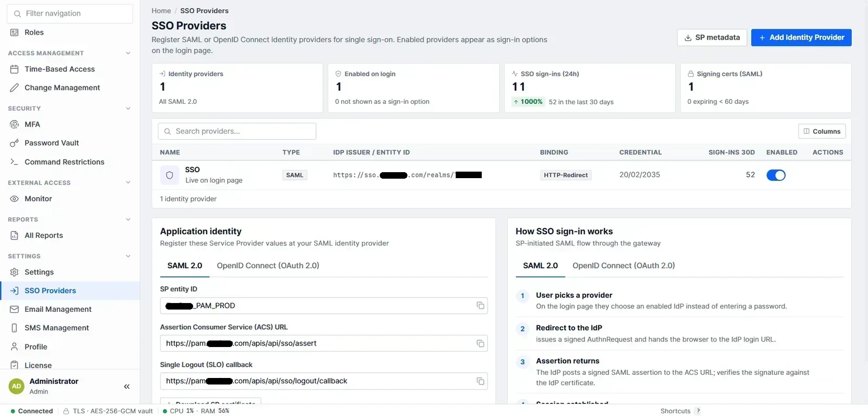Copy the Assertion Consumer Service URL
Viewport: 868px width, 416px height.
tap(480, 343)
